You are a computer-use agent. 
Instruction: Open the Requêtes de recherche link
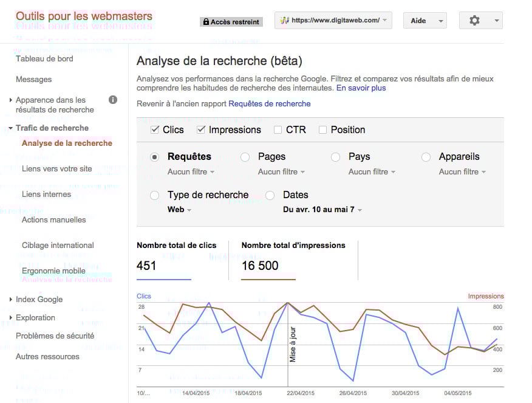tap(269, 104)
